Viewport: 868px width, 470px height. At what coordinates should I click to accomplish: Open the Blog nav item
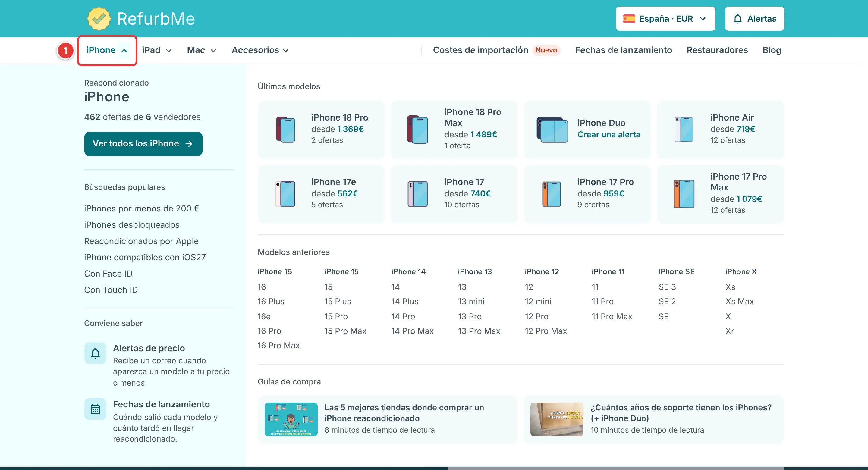click(x=772, y=50)
